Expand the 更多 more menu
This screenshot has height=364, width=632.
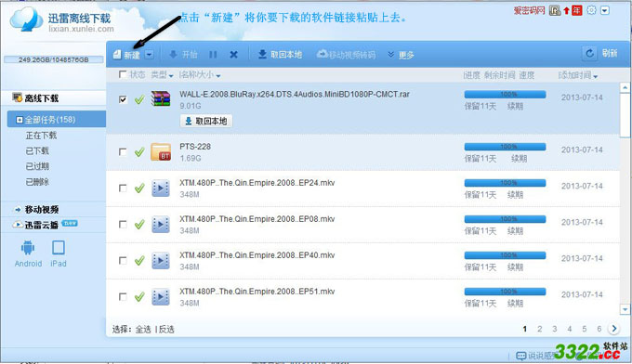[402, 55]
